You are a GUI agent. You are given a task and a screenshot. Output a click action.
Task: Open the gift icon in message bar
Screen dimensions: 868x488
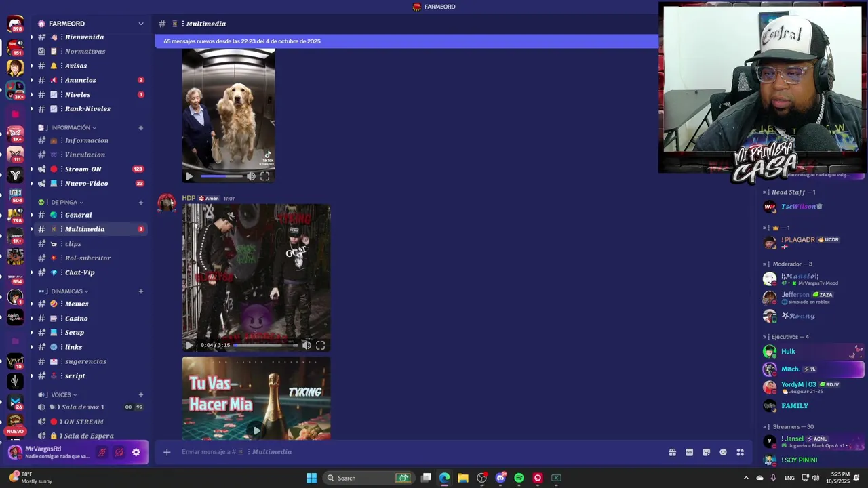[x=672, y=452]
